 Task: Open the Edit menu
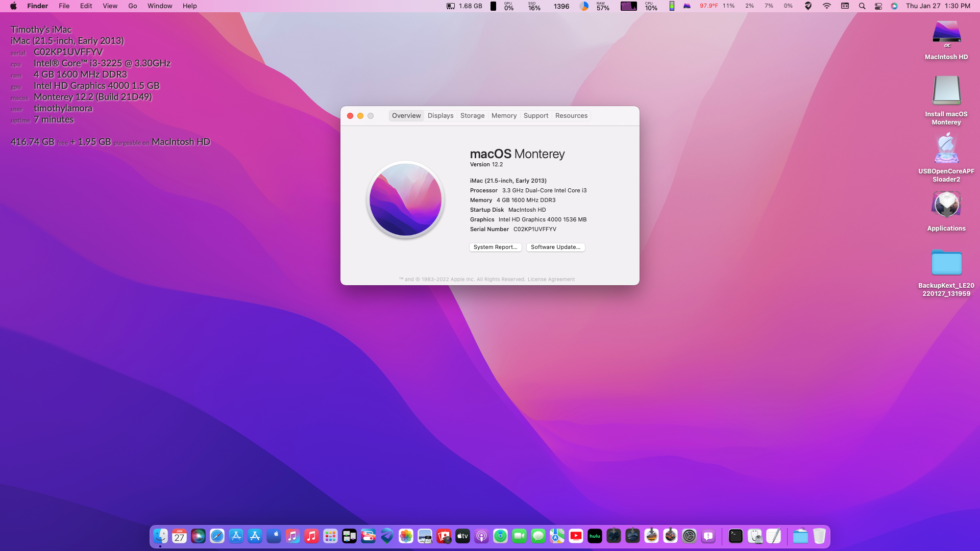pyautogui.click(x=86, y=6)
